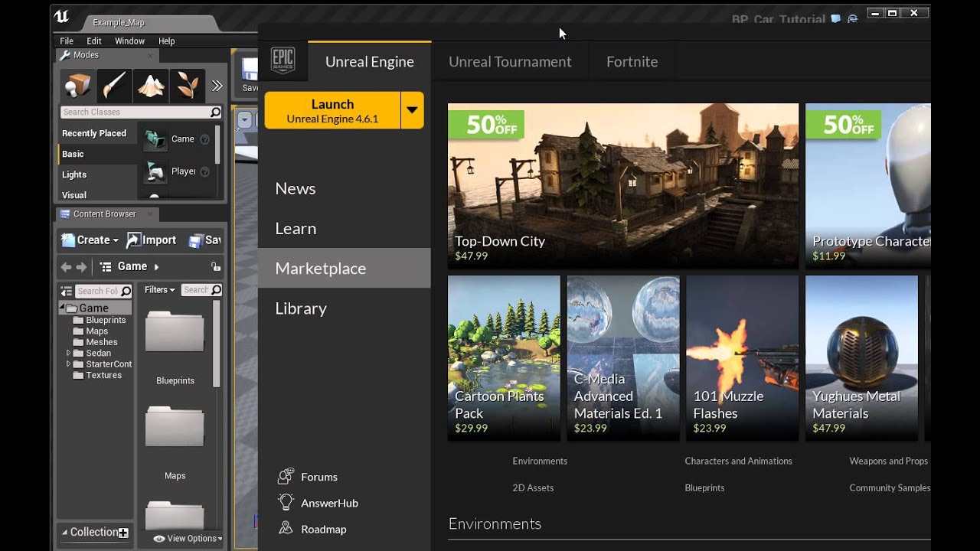Open help for the Player Start actor
Screen dimensions: 980x551
(204, 171)
